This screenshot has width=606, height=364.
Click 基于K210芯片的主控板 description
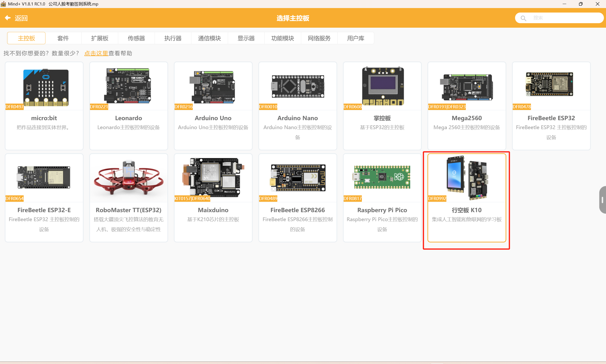click(x=213, y=219)
